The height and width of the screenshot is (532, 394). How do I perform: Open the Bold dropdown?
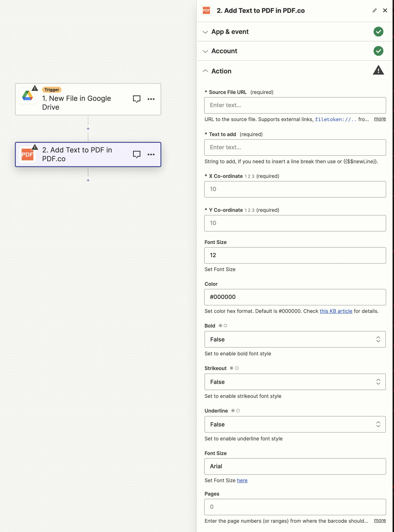[x=295, y=339]
